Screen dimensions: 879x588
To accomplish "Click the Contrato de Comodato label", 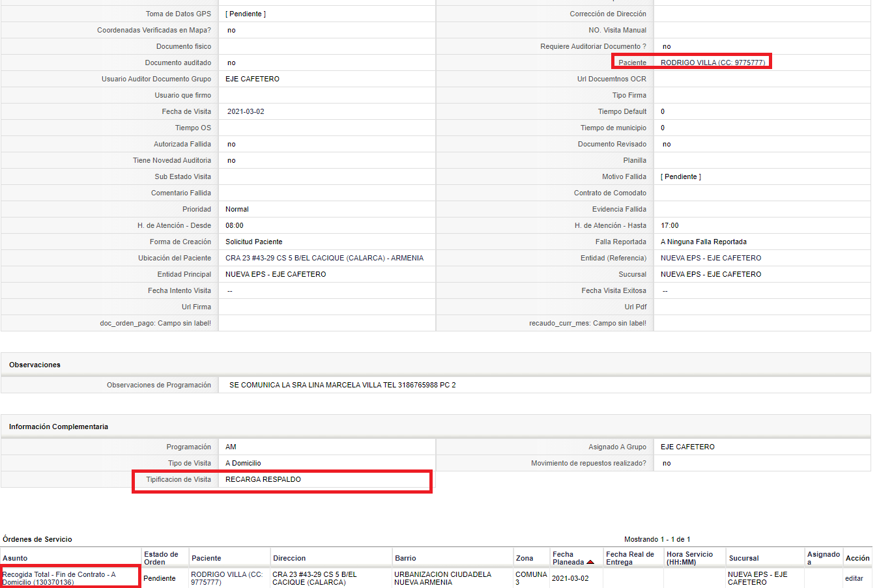I will pos(610,193).
